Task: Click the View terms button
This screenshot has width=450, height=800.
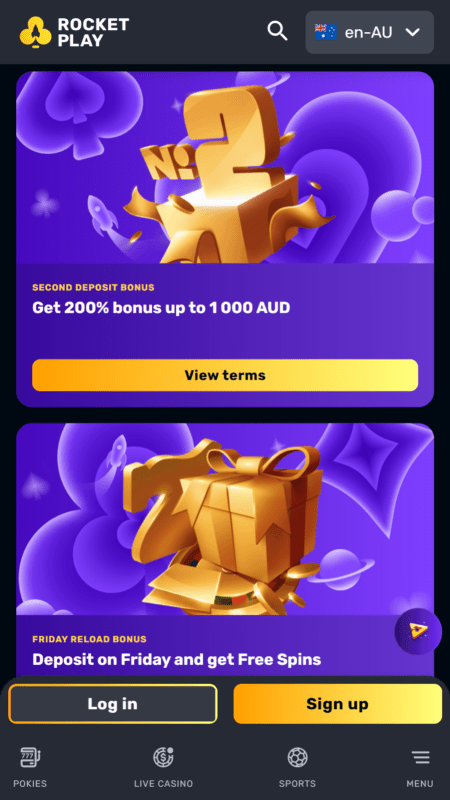Action: (x=225, y=375)
